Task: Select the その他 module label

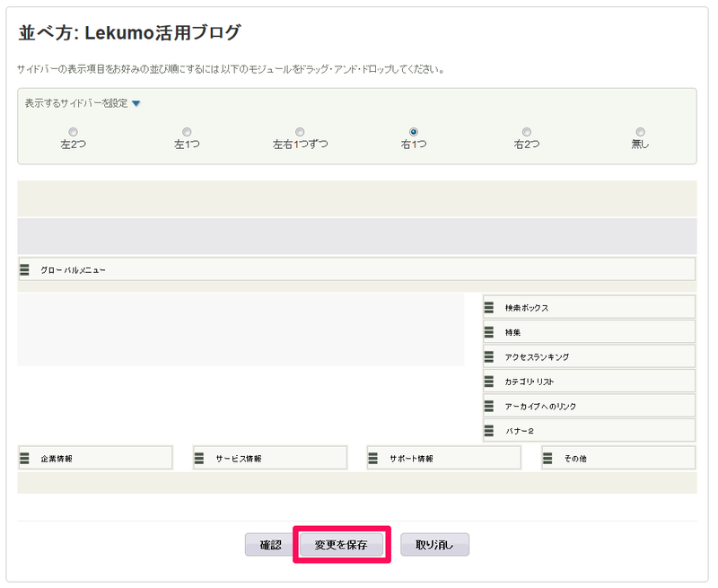Action: point(575,459)
